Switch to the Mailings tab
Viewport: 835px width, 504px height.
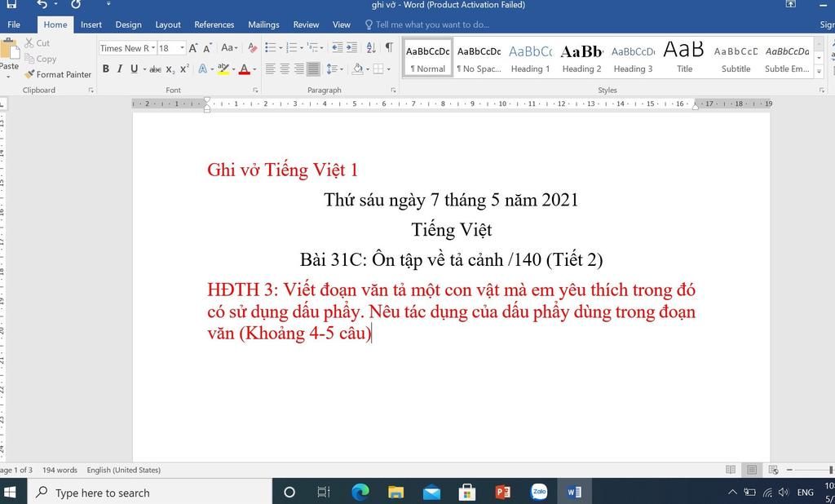263,24
